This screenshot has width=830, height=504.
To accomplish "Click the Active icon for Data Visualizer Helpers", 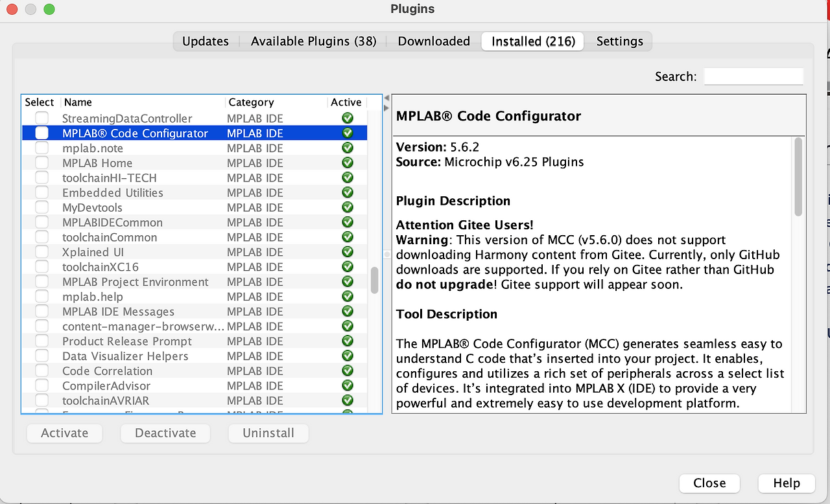I will (x=348, y=356).
